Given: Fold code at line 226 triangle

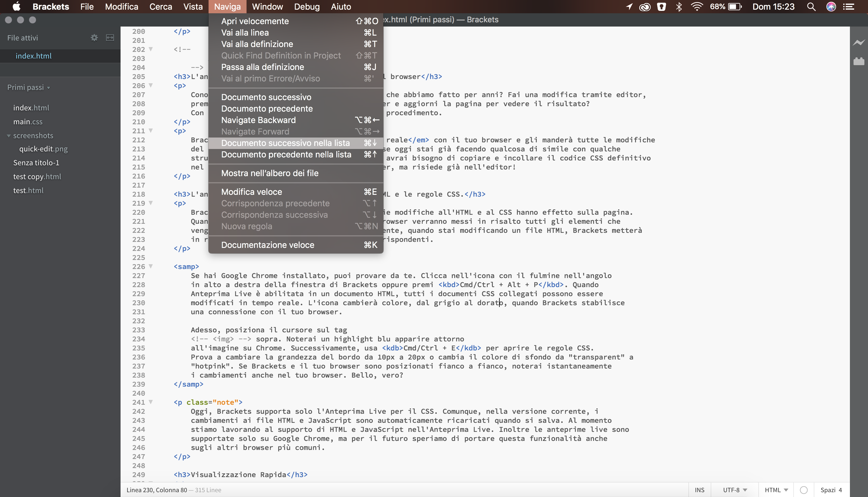Looking at the screenshot, I should pyautogui.click(x=151, y=266).
